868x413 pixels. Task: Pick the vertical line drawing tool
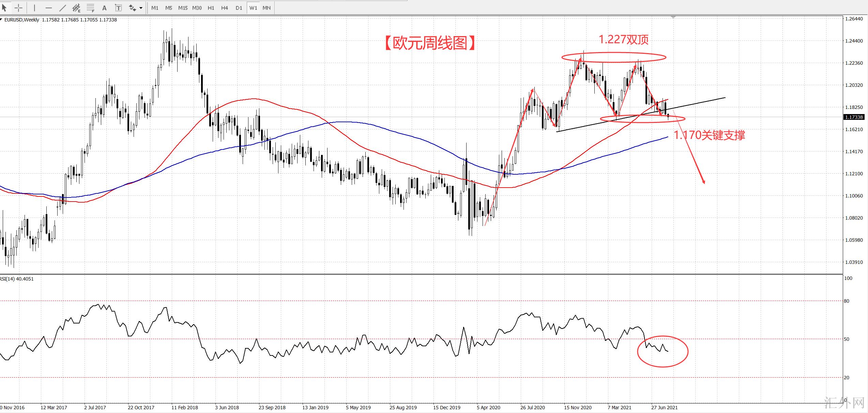pos(34,7)
